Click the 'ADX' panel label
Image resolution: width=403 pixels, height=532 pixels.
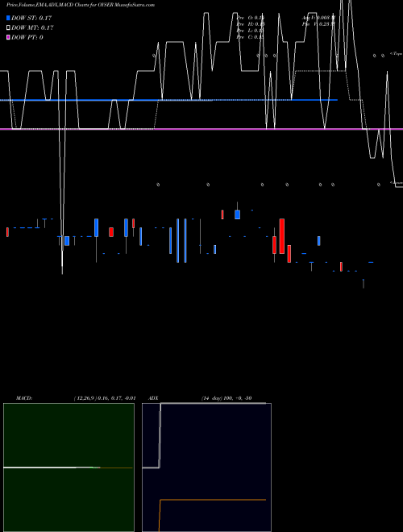coord(153,398)
